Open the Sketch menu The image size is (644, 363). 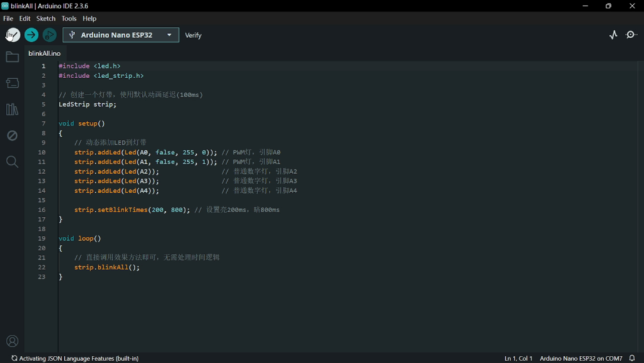coord(46,19)
